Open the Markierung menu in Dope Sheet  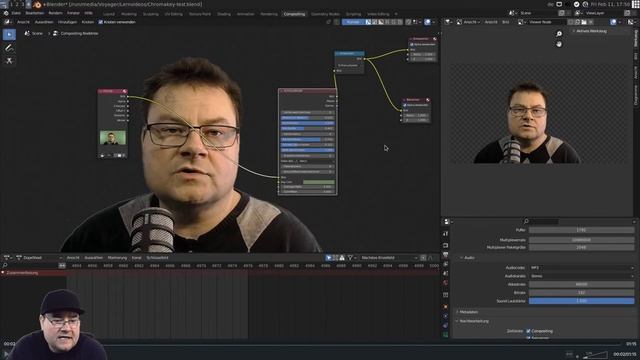117,258
